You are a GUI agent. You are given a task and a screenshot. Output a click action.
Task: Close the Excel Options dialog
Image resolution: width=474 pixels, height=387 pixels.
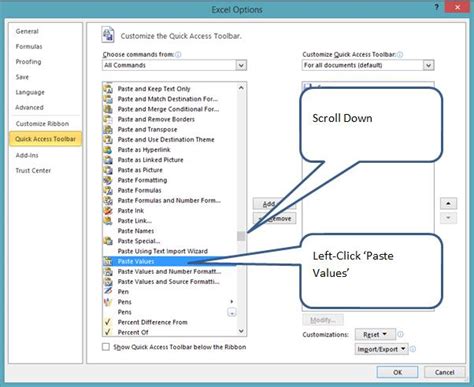click(x=457, y=7)
